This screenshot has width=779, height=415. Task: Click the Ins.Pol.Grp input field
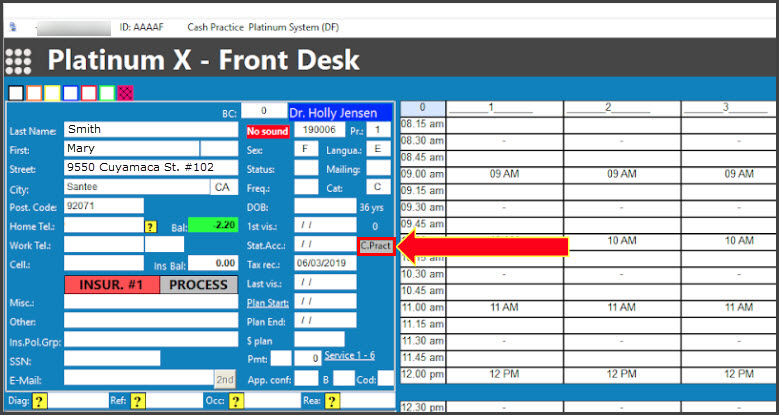[x=151, y=339]
